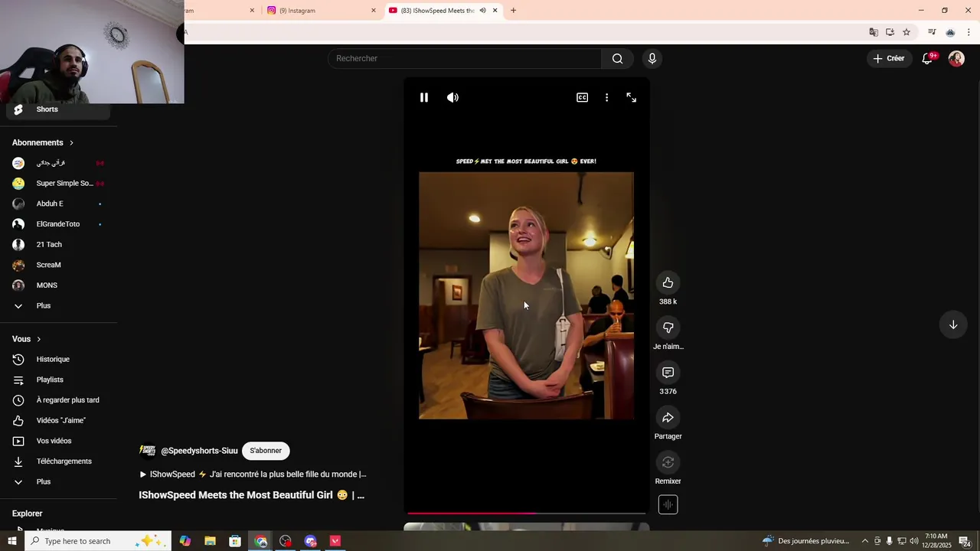The height and width of the screenshot is (551, 980).
Task: Click the Partager share icon
Action: [x=668, y=417]
